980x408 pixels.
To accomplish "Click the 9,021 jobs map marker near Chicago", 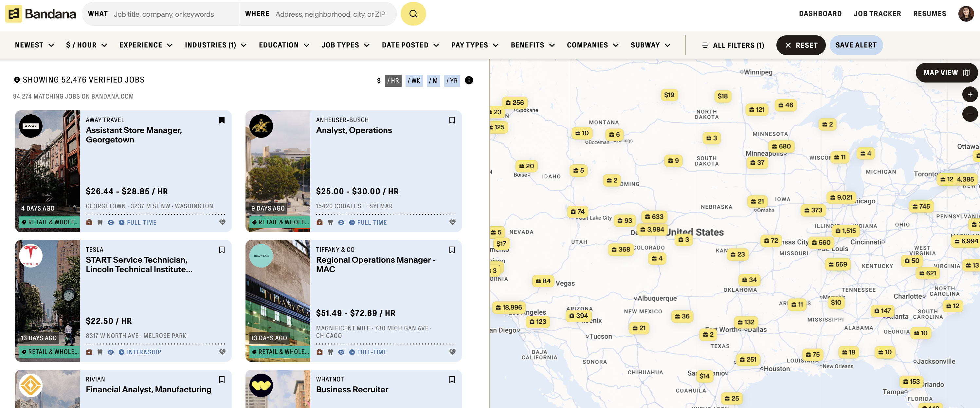I will 841,197.
